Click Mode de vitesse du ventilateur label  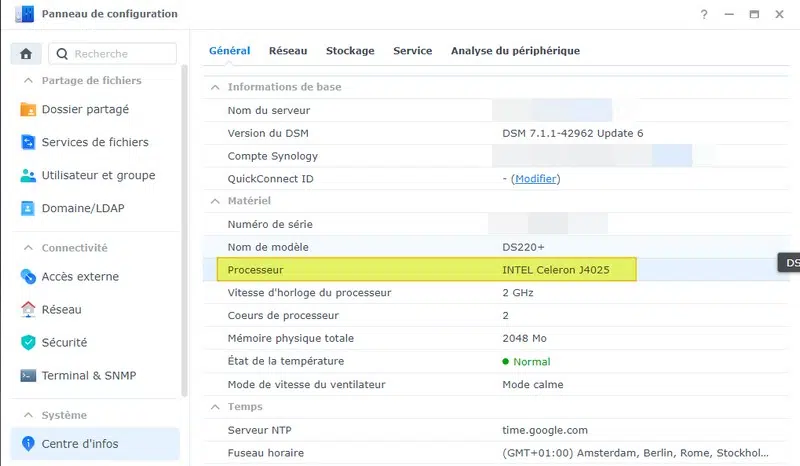point(306,384)
